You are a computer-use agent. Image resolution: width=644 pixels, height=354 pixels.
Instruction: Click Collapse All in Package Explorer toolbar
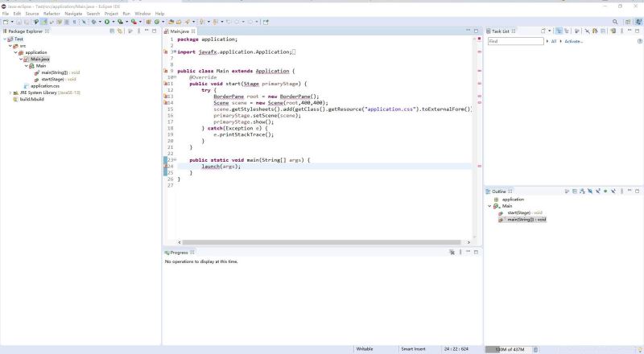pyautogui.click(x=112, y=31)
